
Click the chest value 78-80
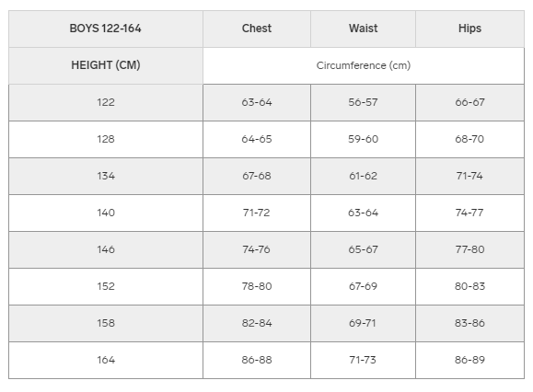pos(257,286)
